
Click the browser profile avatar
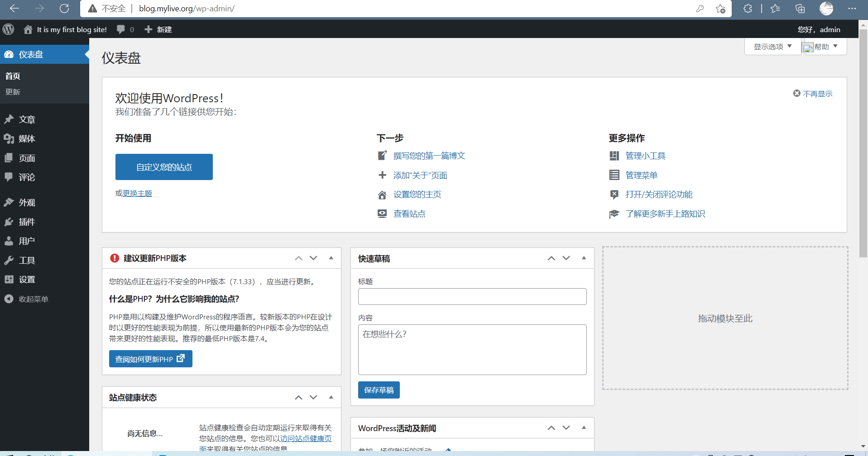coord(826,8)
